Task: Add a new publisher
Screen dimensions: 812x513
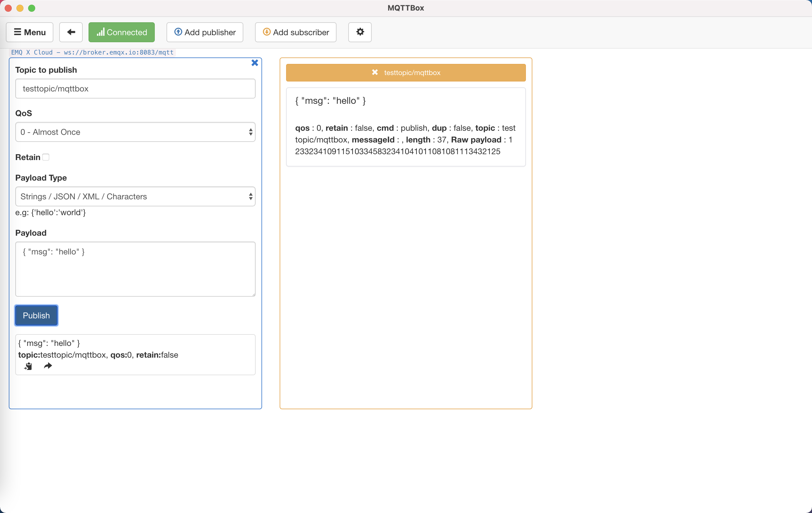Action: click(205, 32)
